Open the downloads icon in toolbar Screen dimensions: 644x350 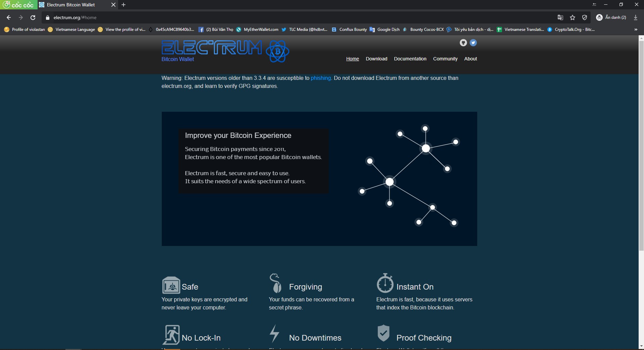636,17
